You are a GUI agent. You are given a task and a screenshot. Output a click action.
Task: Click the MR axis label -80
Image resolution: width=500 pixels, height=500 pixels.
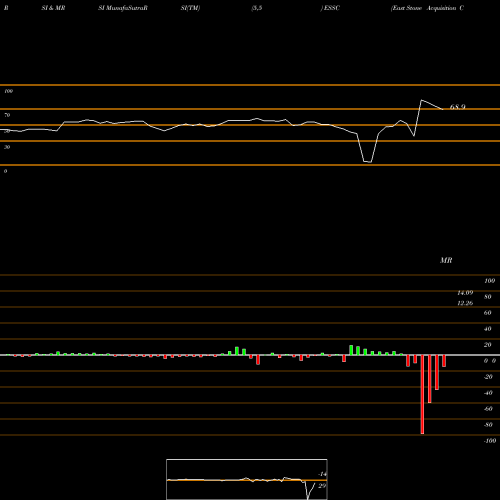click(488, 425)
